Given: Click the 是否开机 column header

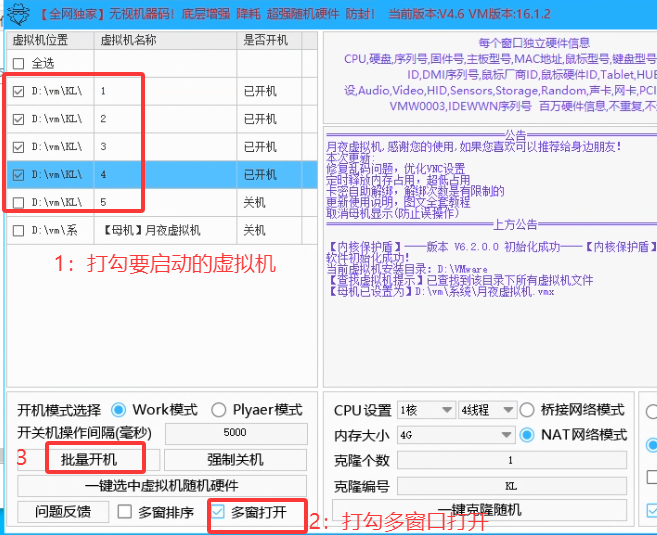Looking at the screenshot, I should pos(268,41).
